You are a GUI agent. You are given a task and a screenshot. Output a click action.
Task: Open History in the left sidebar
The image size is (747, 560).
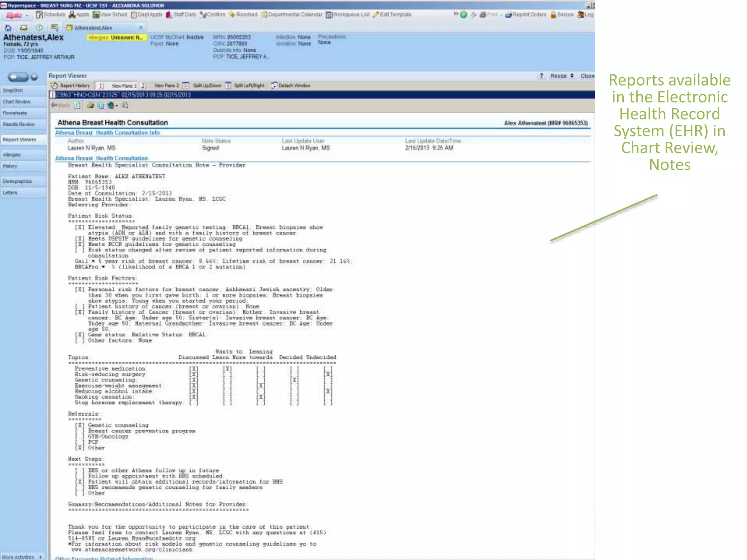point(23,166)
